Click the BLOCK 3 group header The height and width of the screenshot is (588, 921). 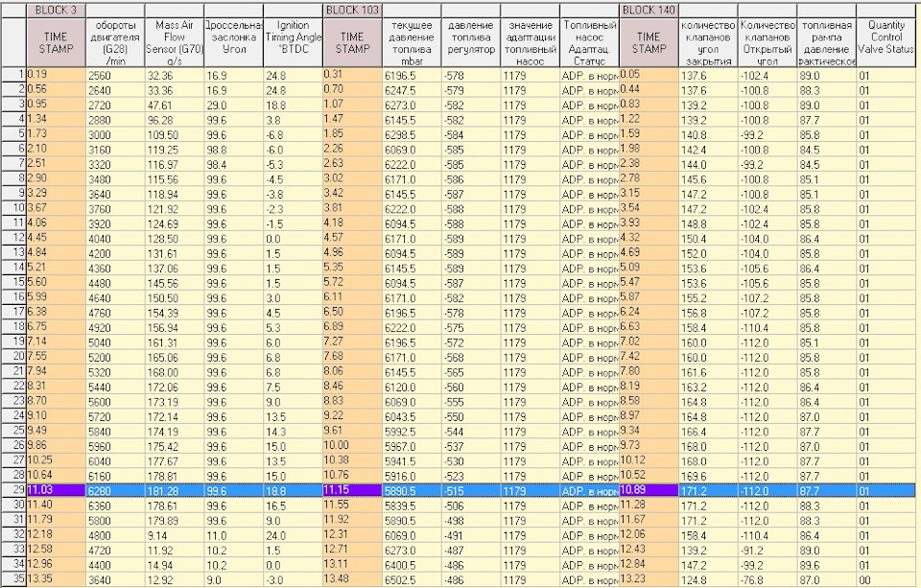55,9
